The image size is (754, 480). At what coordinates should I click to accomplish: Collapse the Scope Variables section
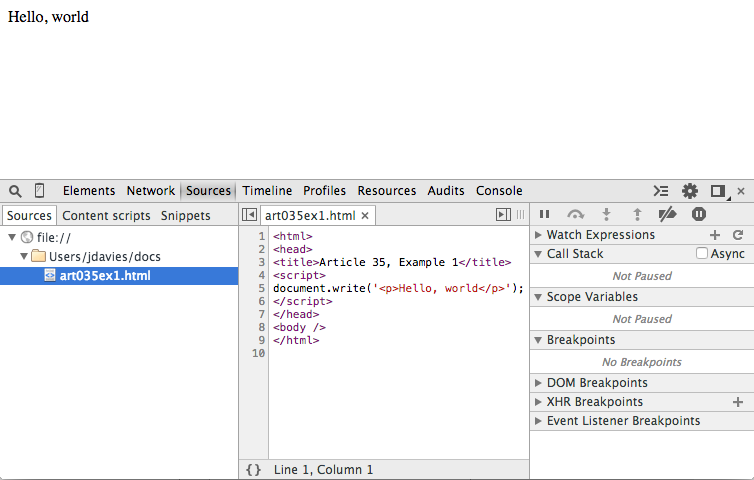pyautogui.click(x=539, y=297)
